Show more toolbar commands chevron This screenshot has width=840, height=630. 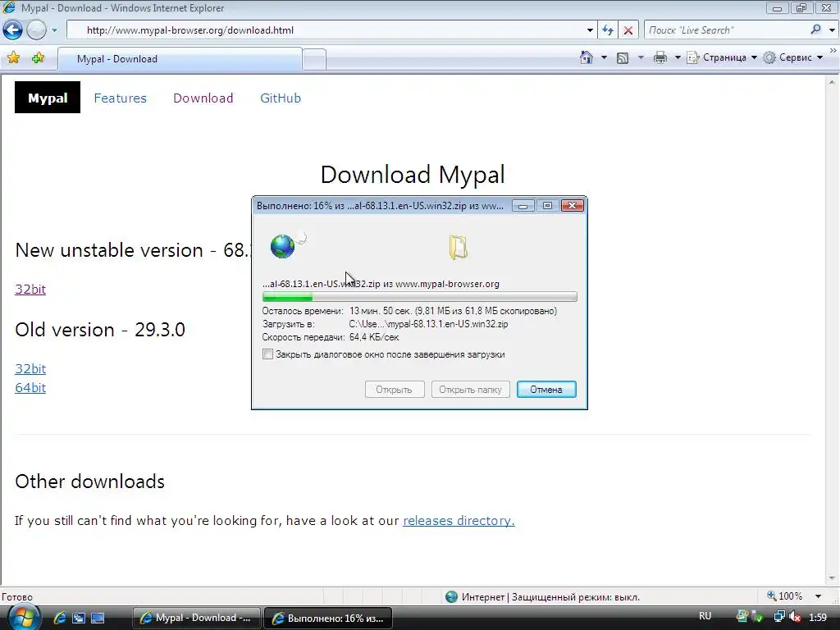pyautogui.click(x=833, y=50)
